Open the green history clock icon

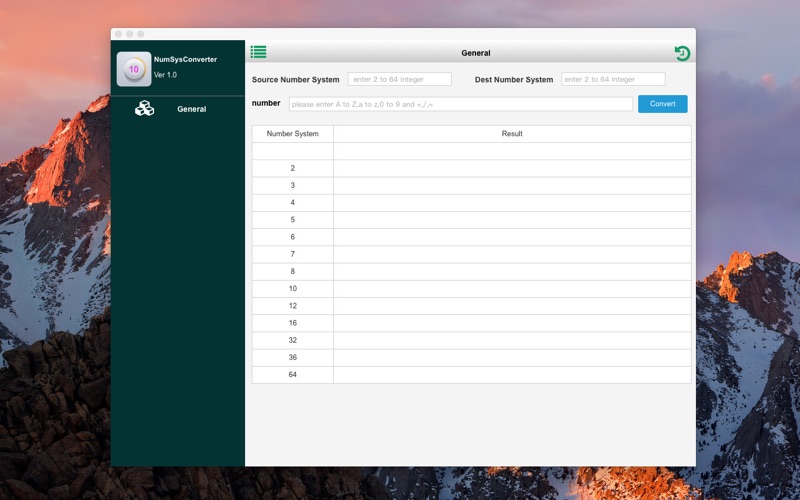point(682,53)
